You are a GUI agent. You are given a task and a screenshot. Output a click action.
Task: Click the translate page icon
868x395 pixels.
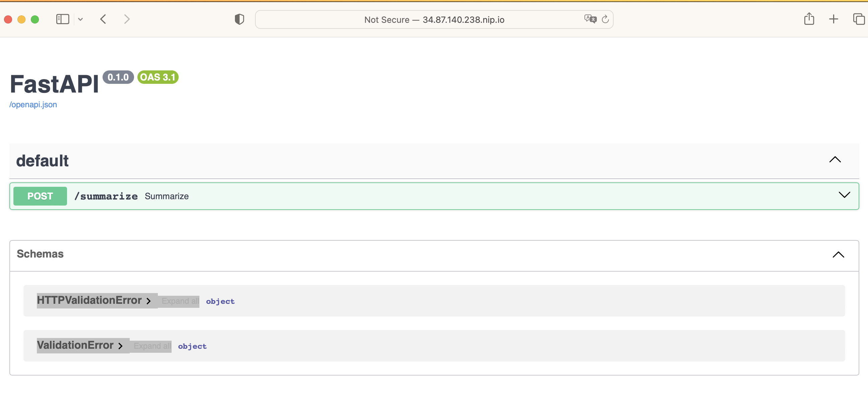(590, 19)
